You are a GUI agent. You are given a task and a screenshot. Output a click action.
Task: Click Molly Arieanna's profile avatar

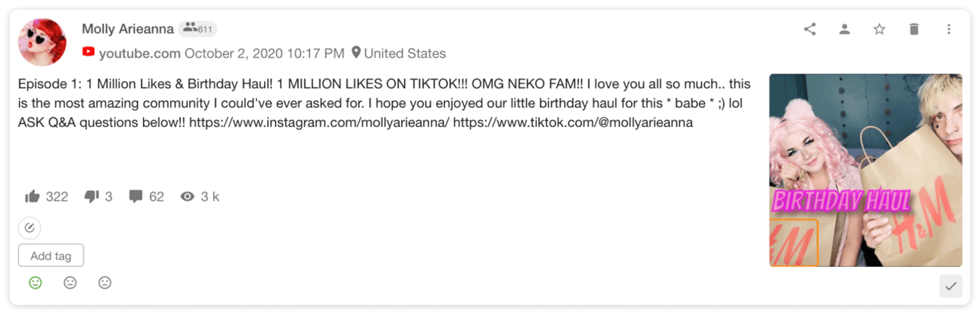tap(42, 42)
